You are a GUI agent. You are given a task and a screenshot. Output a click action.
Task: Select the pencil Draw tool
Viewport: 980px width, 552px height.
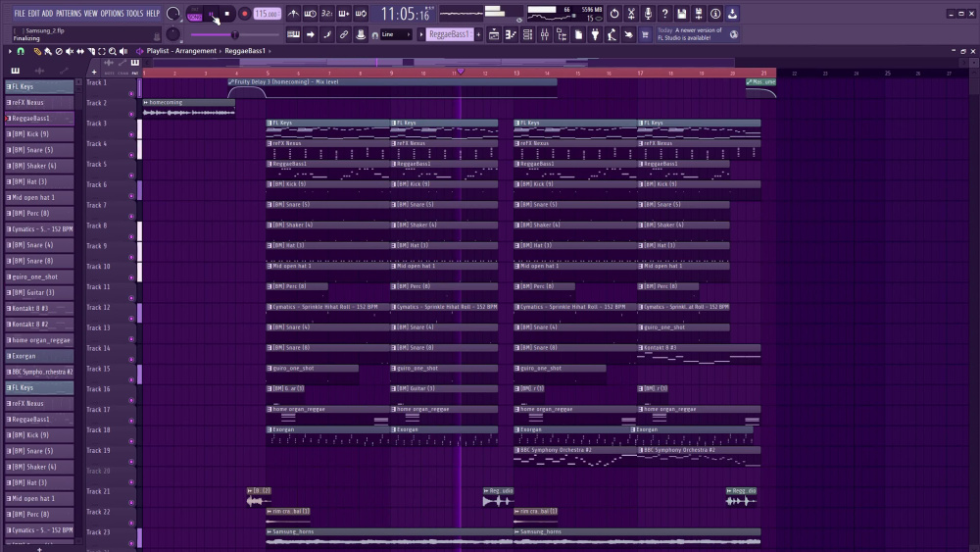(37, 51)
